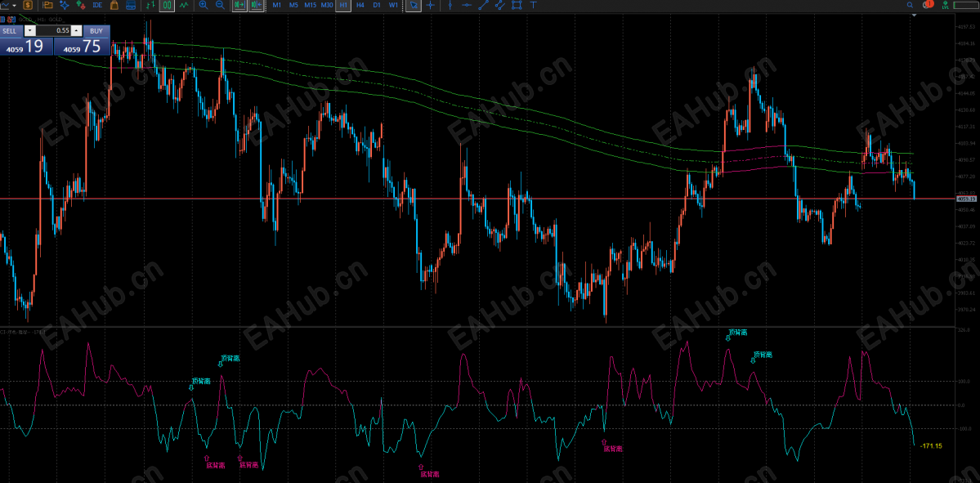This screenshot has width=980, height=483.
Task: Click the 100.0 level label in indicator window
Action: click(964, 381)
